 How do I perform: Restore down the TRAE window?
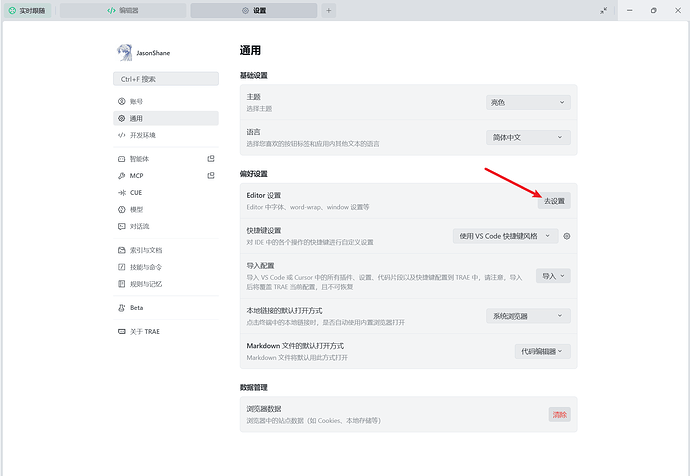[x=653, y=11]
